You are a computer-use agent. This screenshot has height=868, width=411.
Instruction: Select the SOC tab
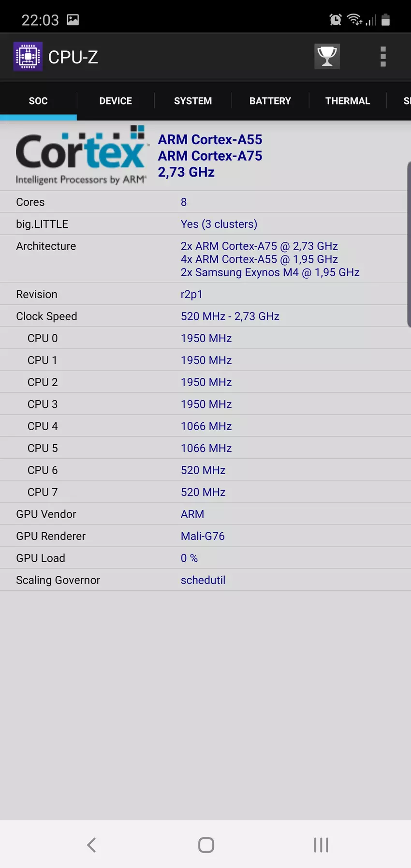[38, 101]
